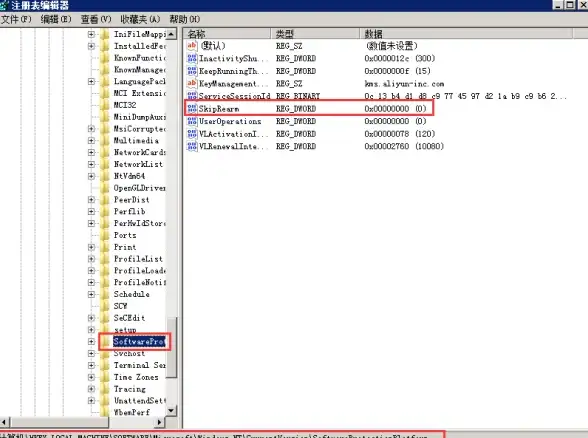Expand the Schedule registry key

(x=91, y=294)
